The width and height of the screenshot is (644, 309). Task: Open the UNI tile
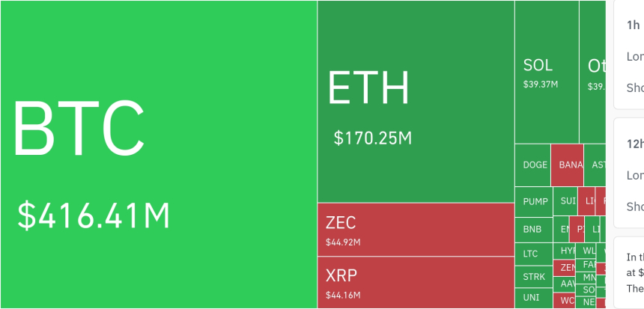point(533,298)
